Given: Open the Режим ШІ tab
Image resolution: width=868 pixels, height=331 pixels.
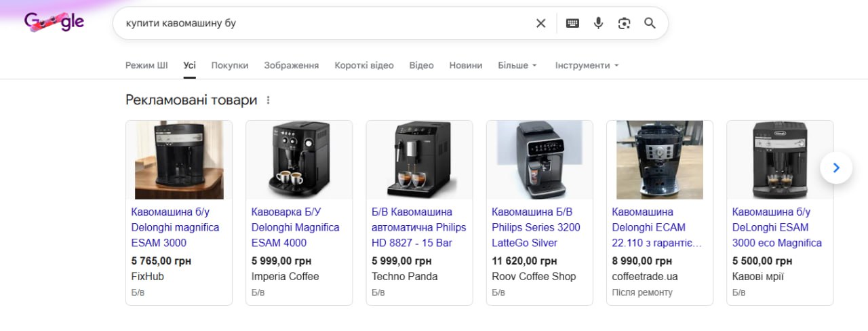Looking at the screenshot, I should [x=146, y=65].
